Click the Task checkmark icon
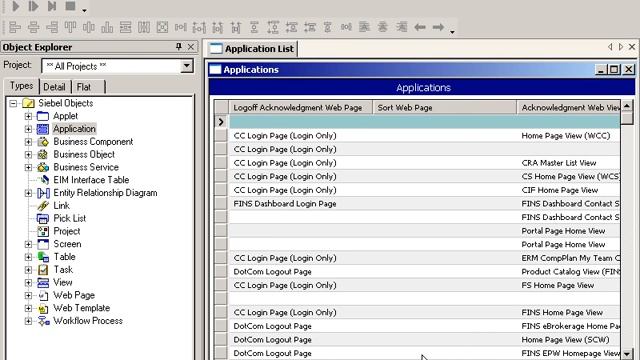This screenshot has width=640, height=360. pos(43,270)
